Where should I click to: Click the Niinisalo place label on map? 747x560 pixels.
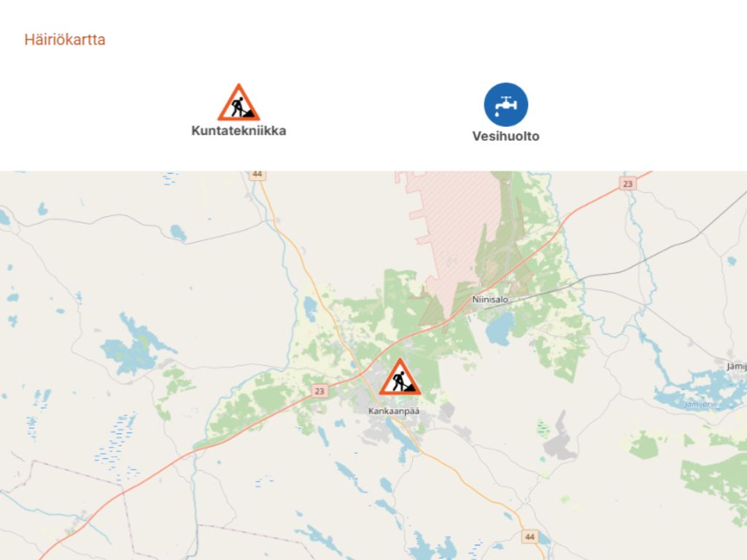pyautogui.click(x=490, y=300)
